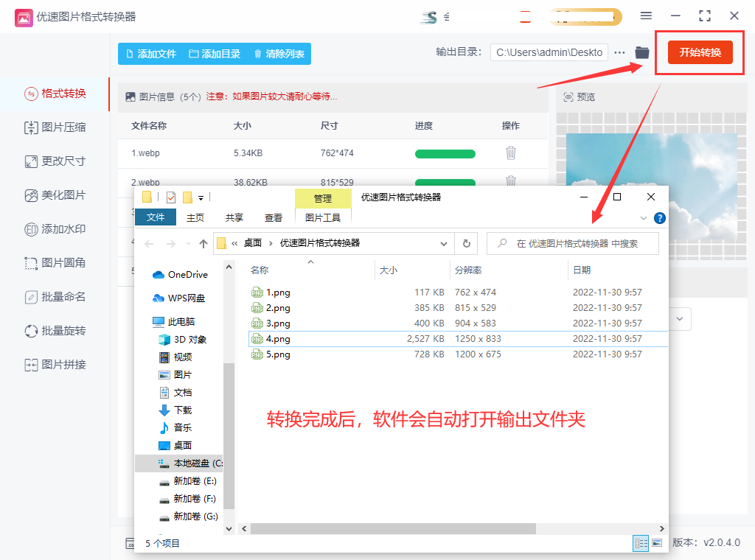Select OneDrive in navigation pane
755x560 pixels.
181,275
